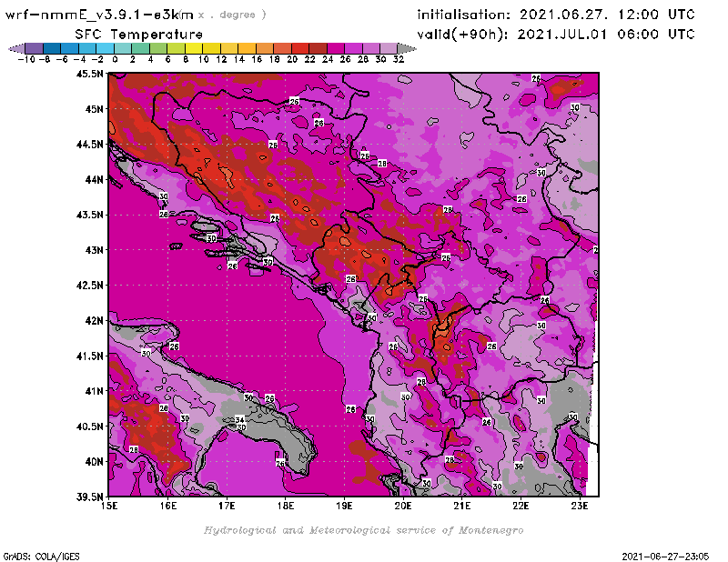The height and width of the screenshot is (562, 728).
Task: Select the "42.5N" latitude label
Action: (x=89, y=286)
